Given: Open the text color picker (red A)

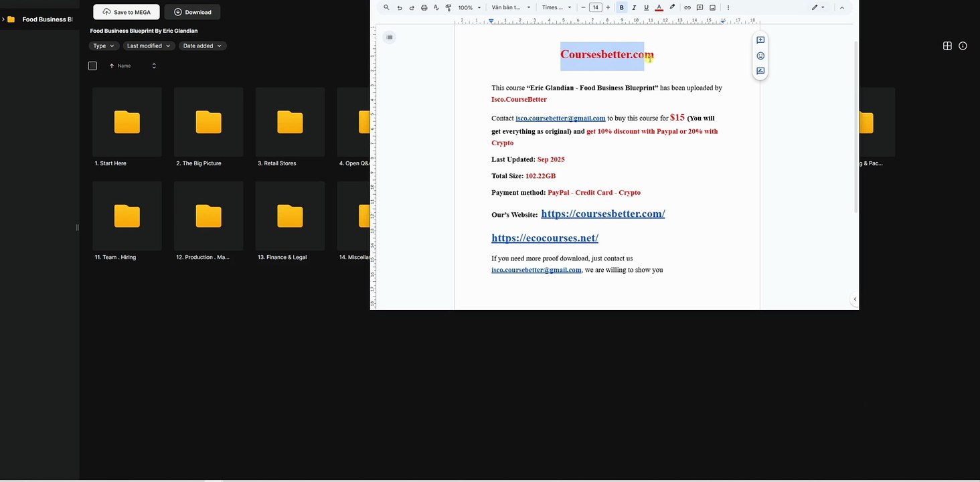Looking at the screenshot, I should [x=659, y=7].
